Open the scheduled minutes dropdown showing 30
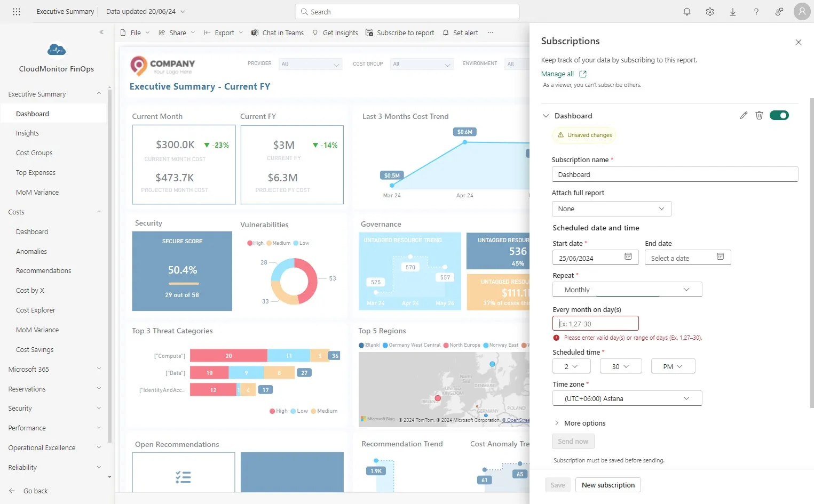The height and width of the screenshot is (504, 814). click(x=621, y=366)
